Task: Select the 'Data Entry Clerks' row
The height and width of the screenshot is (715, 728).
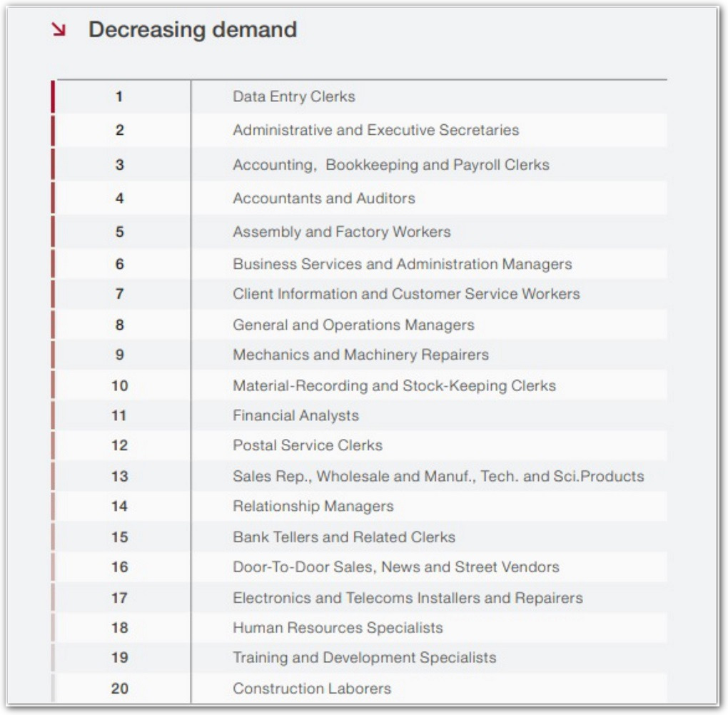Action: click(293, 96)
